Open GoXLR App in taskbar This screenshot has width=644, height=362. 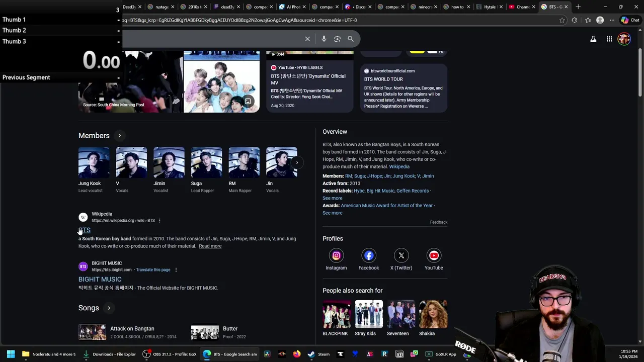click(441, 354)
